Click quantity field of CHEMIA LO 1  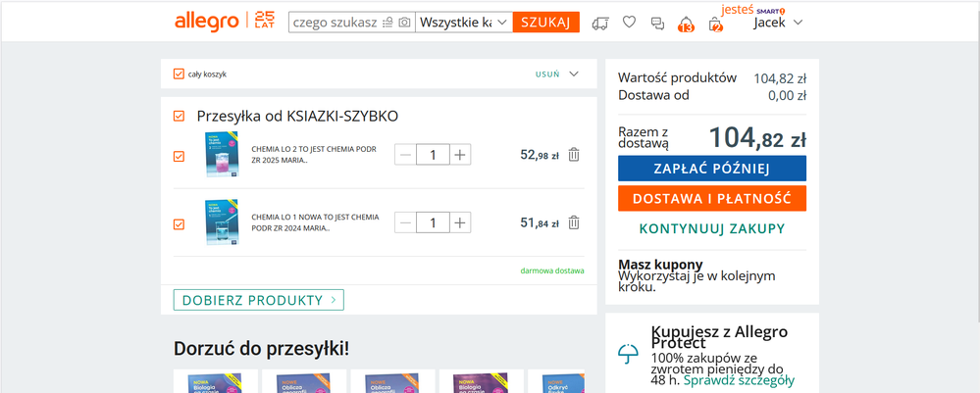(433, 222)
